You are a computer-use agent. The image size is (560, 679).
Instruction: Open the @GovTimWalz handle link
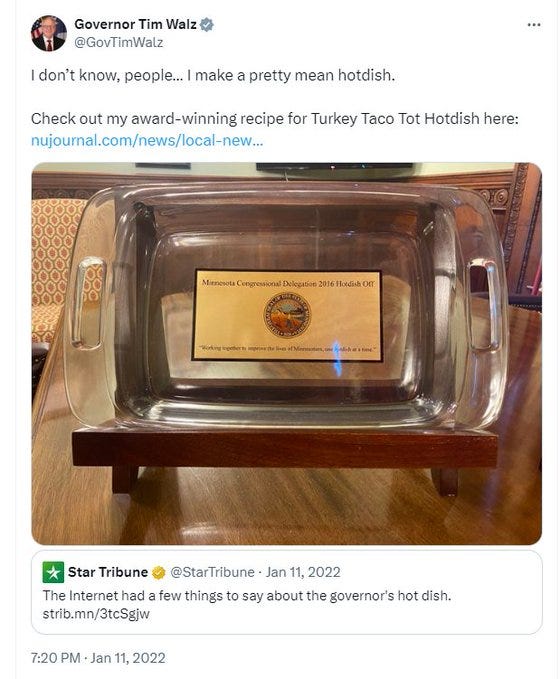(119, 42)
